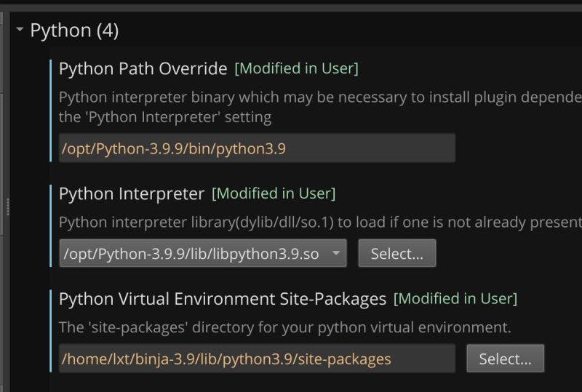Screen dimensions: 582x392
Task: Click Modified in User tag for Python Interpreter
Action: [273, 193]
